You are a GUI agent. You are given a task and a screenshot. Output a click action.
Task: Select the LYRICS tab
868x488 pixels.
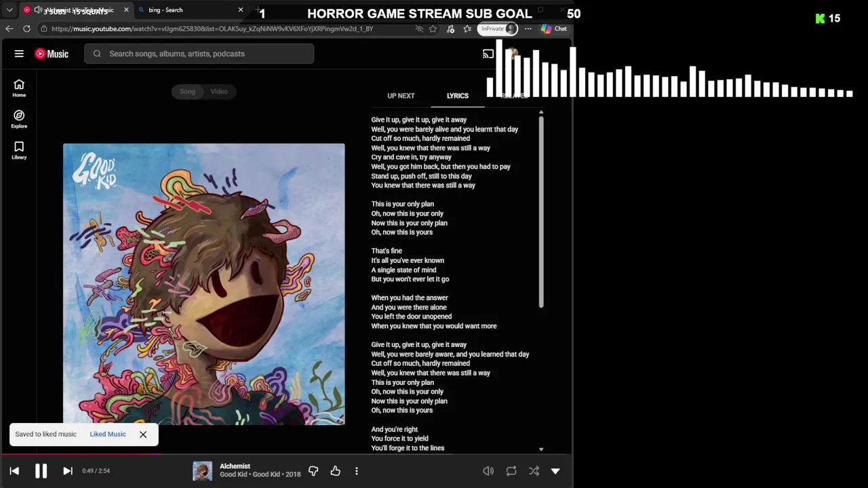click(458, 96)
